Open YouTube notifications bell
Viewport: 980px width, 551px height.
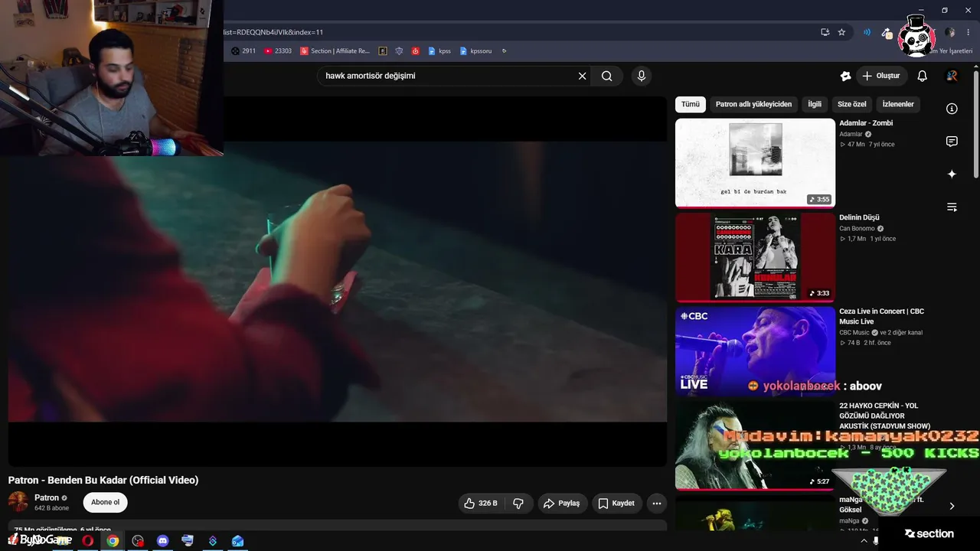923,76
